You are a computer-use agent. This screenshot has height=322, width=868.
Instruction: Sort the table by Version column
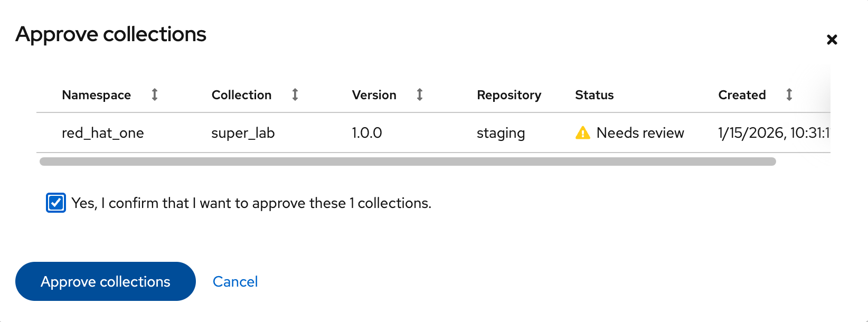point(374,95)
